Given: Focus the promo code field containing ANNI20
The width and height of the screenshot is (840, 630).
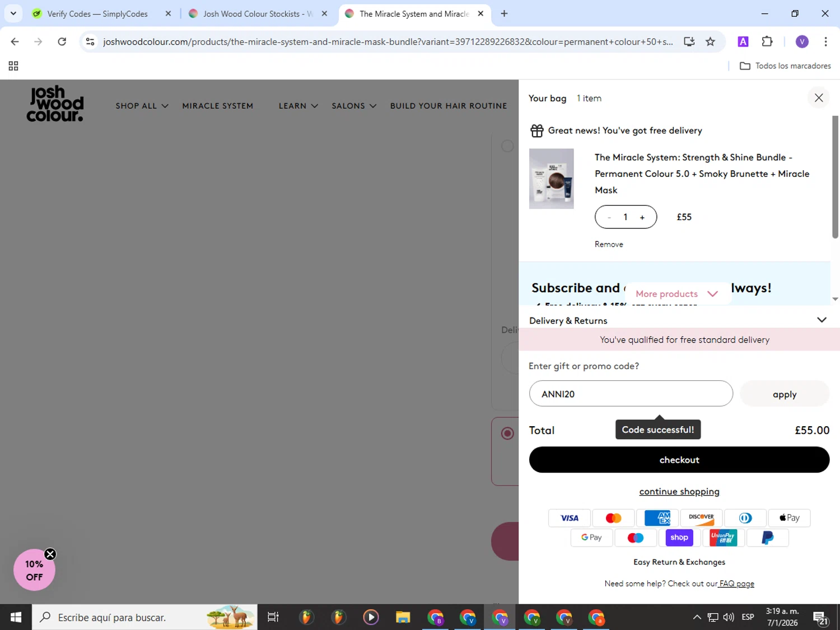Looking at the screenshot, I should coord(631,394).
